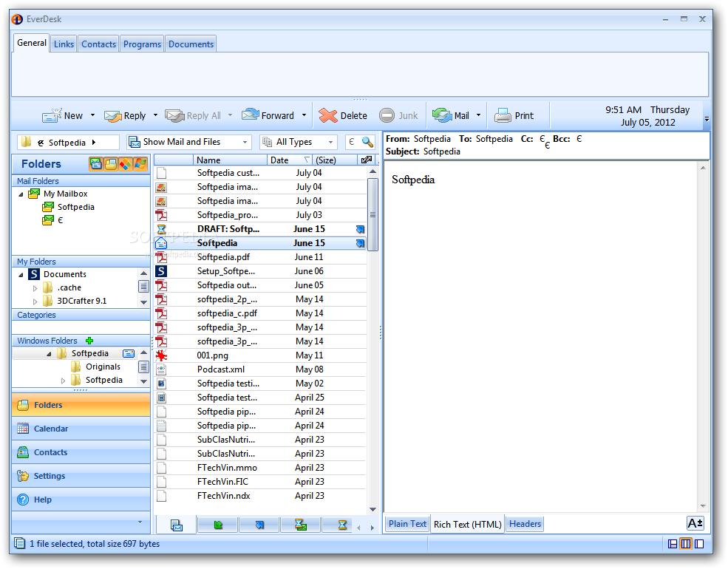Image resolution: width=728 pixels, height=569 pixels.
Task: Sort the list by Date column
Action: (290, 160)
